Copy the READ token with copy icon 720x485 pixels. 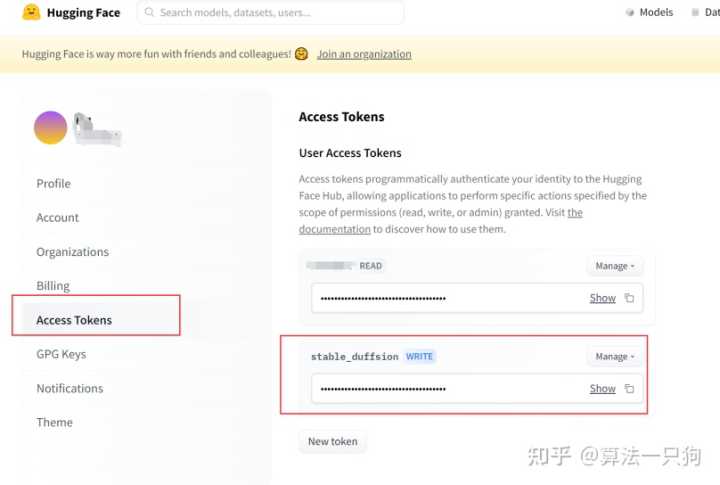(629, 298)
